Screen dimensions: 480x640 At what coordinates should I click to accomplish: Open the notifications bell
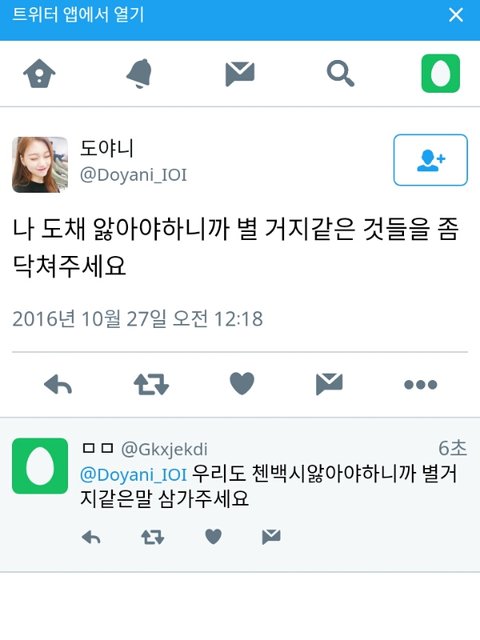click(140, 73)
